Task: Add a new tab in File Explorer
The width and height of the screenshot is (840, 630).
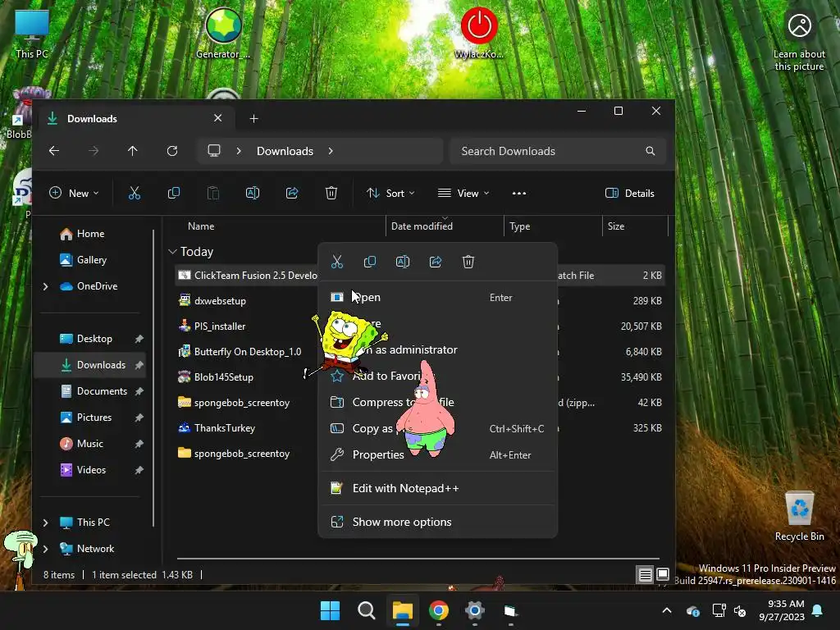Action: point(254,118)
